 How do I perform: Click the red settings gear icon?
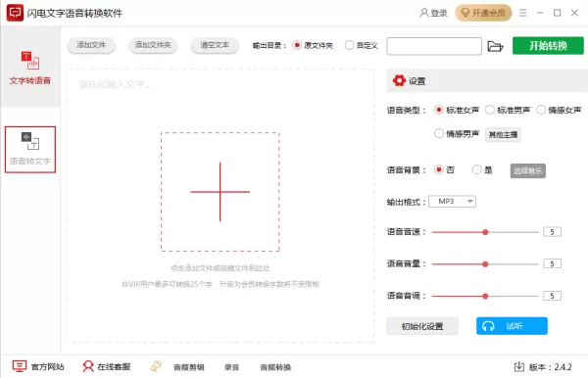coord(399,80)
